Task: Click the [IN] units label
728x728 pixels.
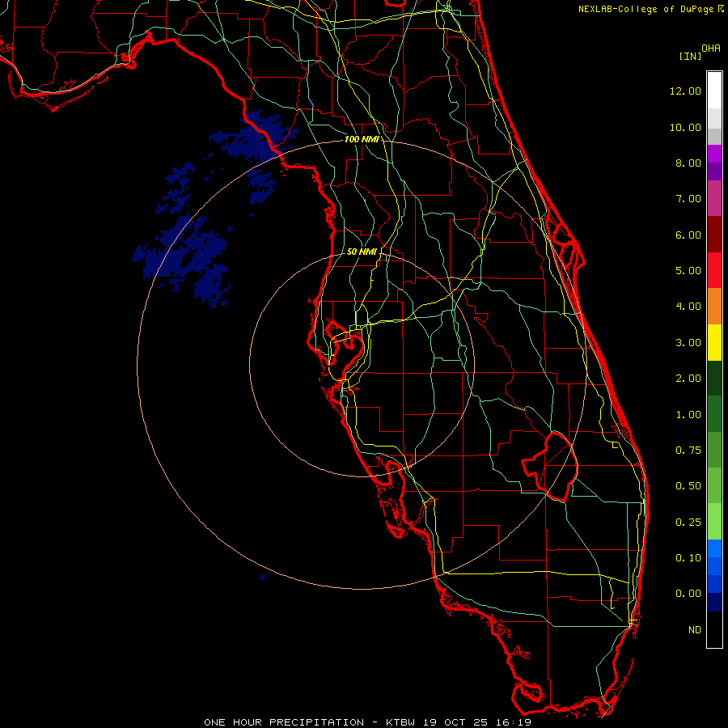Action: (x=690, y=56)
